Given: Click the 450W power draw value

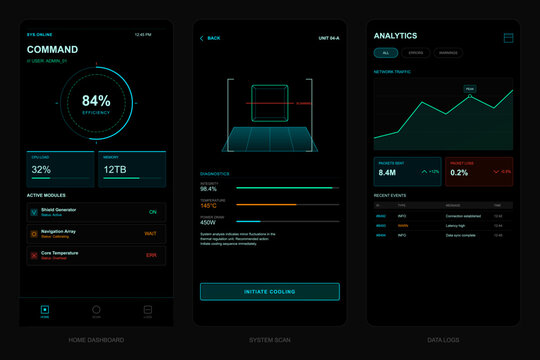Looking at the screenshot, I should click(208, 223).
